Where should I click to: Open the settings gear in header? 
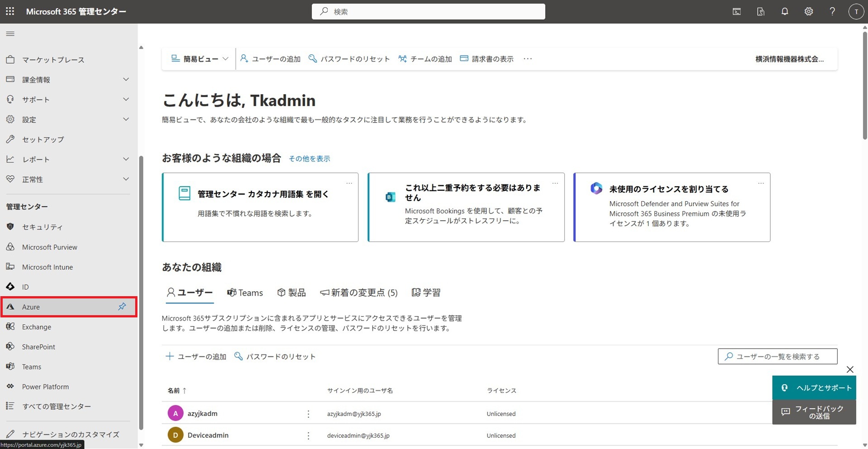(x=808, y=12)
